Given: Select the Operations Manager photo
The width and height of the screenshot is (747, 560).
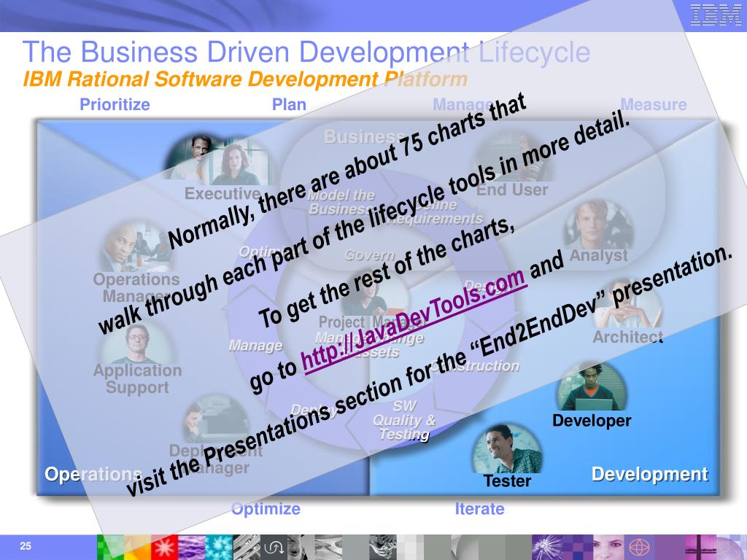Looking at the screenshot, I should [136, 246].
